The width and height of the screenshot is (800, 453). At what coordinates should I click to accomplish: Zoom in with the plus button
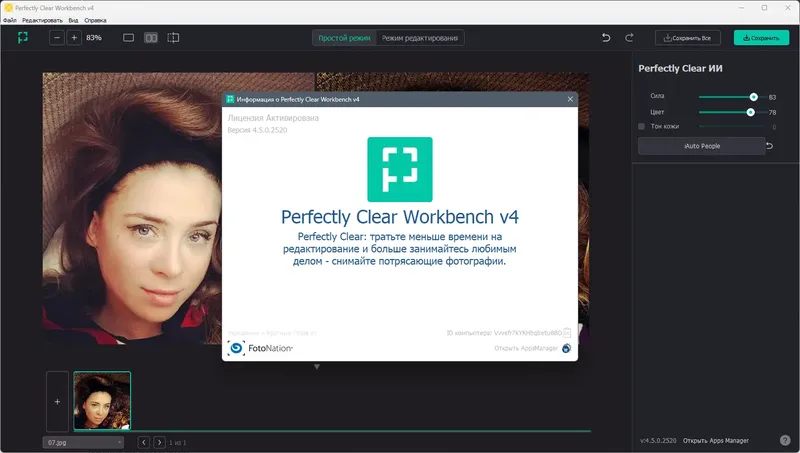point(74,38)
